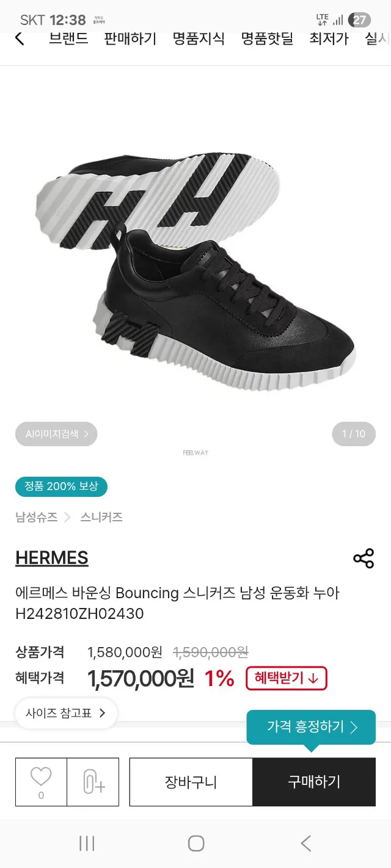Open the 최저가 tab
391x868 pixels.
(x=329, y=38)
